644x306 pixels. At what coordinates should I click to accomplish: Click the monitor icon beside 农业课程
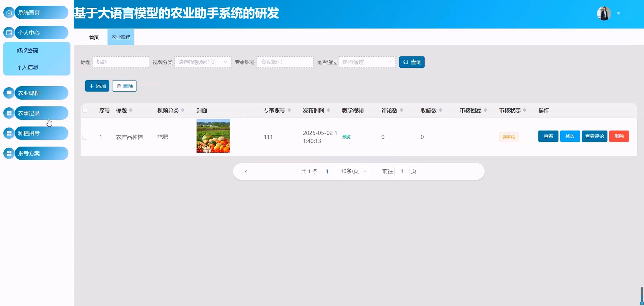[x=9, y=93]
